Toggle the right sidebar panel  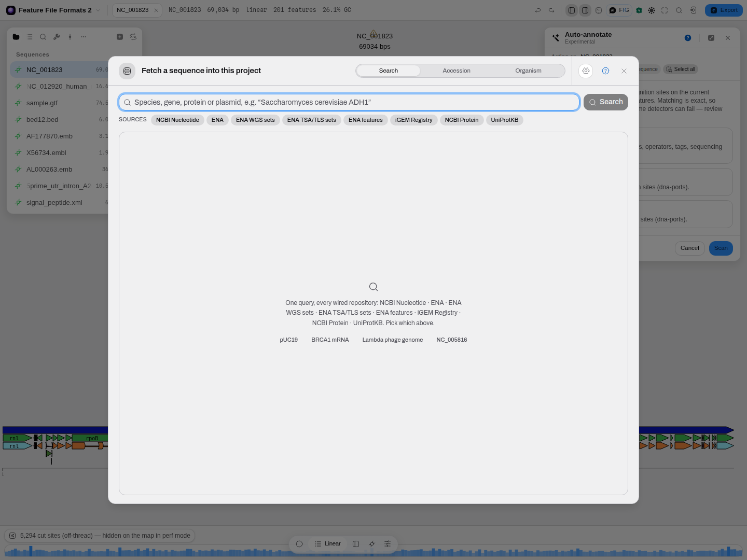click(x=585, y=10)
